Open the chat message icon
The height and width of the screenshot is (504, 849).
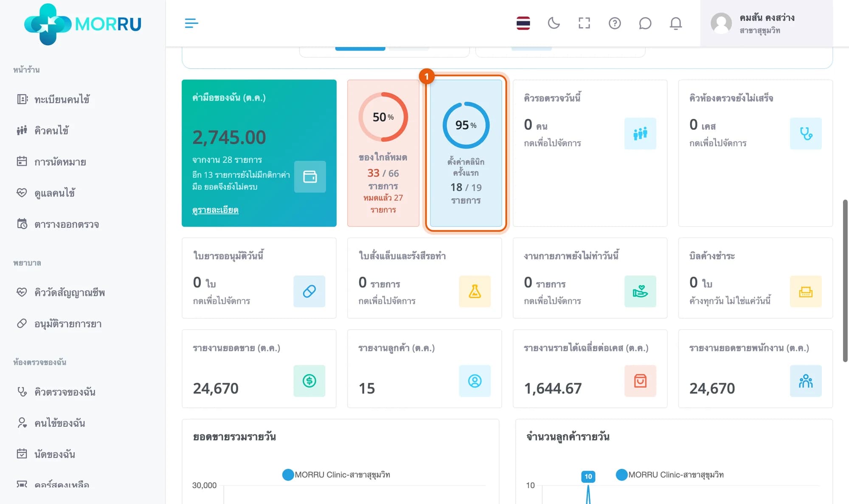coord(645,23)
